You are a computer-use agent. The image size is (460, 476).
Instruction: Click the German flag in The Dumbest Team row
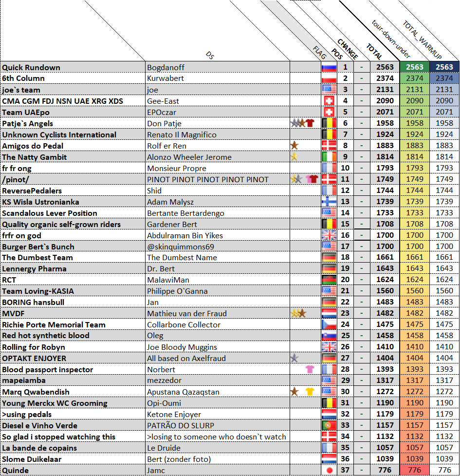[329, 257]
